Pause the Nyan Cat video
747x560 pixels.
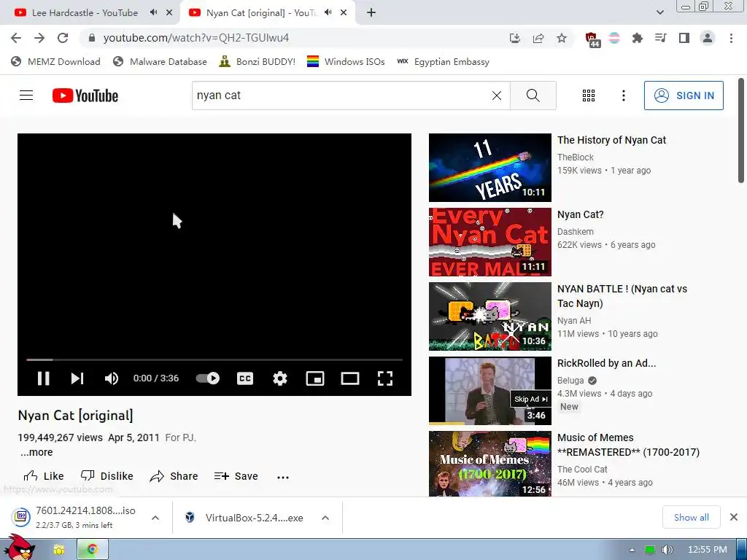coord(43,378)
